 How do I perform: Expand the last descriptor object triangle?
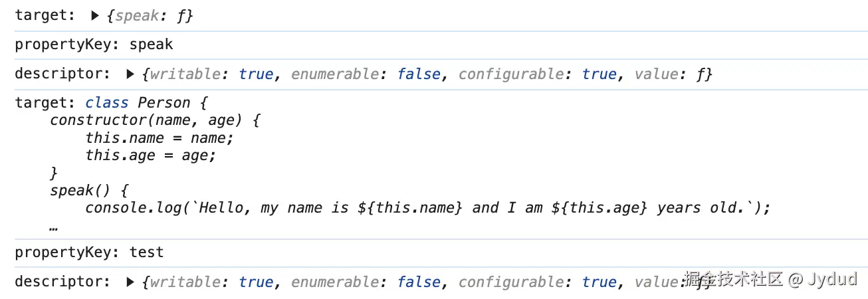coord(130,282)
